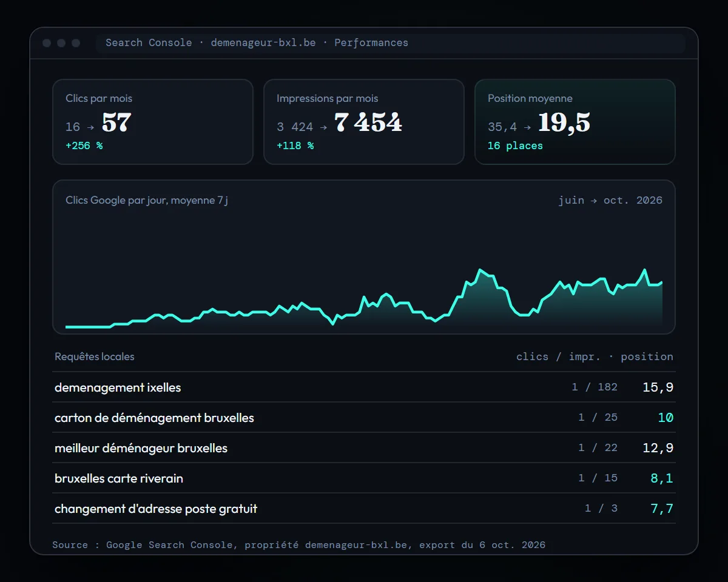Click the "clics / impr. · position" column header
Viewport: 728px width, 582px height.
595,356
